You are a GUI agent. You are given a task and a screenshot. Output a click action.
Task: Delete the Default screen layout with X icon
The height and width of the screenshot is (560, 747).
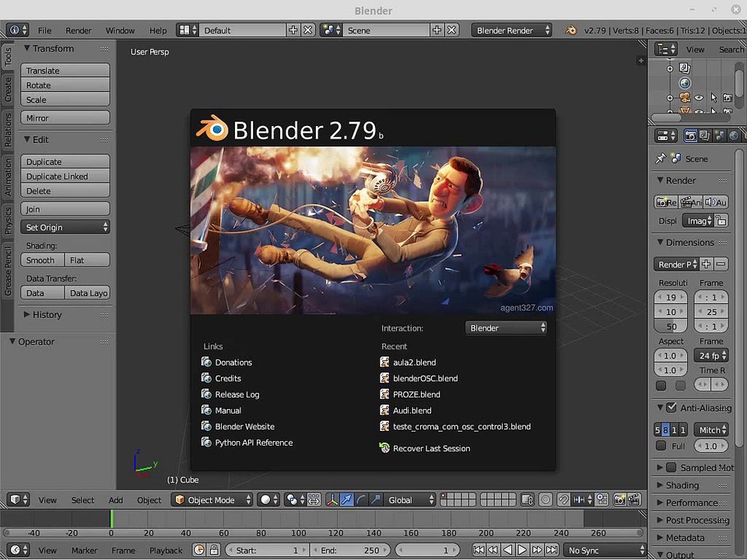point(308,30)
